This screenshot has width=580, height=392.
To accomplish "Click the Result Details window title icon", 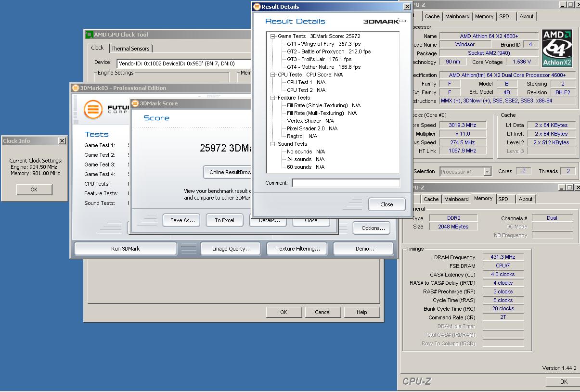I will [x=257, y=7].
